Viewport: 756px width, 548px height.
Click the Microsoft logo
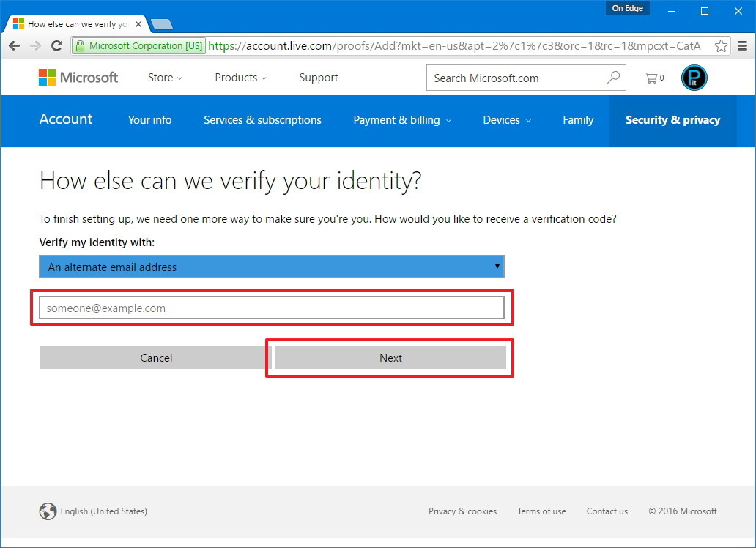78,78
